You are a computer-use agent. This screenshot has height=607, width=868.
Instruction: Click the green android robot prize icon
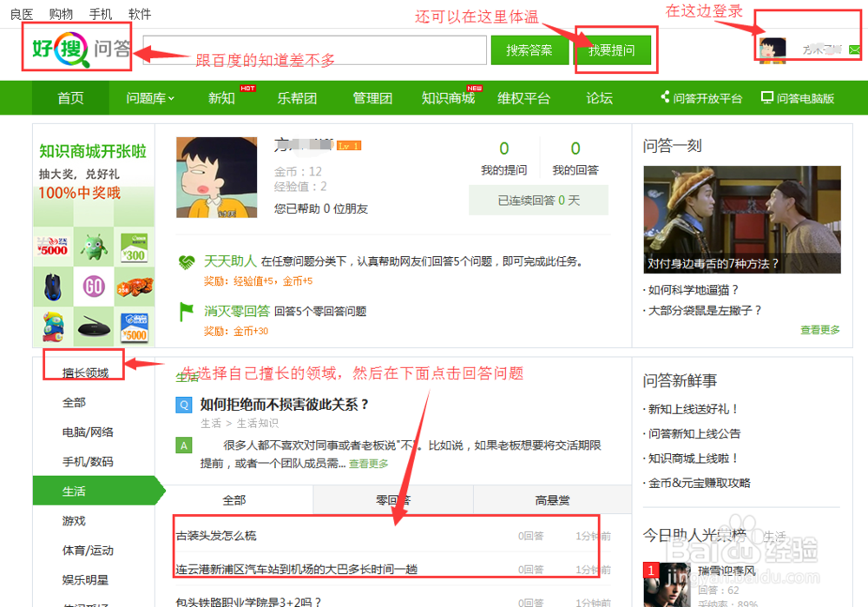click(x=94, y=247)
